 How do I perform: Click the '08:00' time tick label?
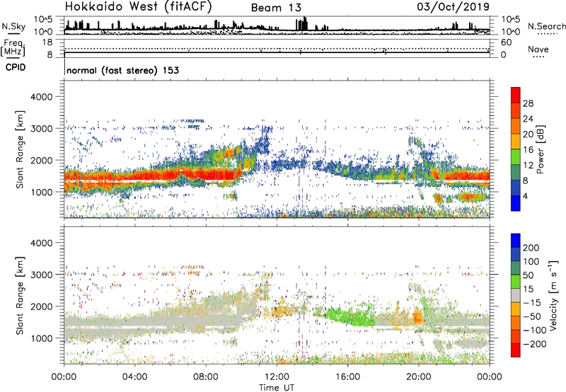206,377
